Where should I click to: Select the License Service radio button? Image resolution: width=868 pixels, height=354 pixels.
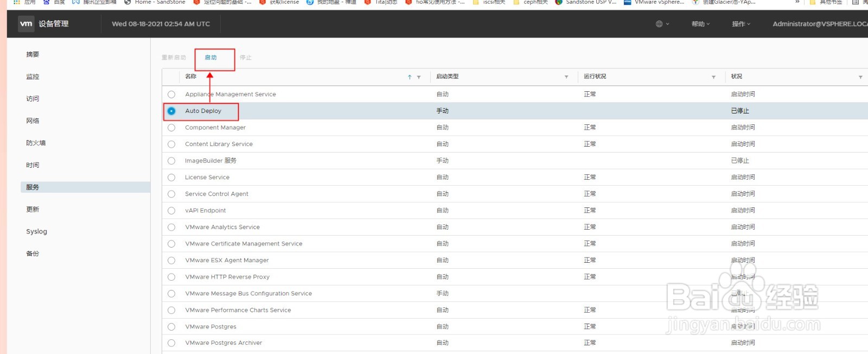[x=171, y=178]
